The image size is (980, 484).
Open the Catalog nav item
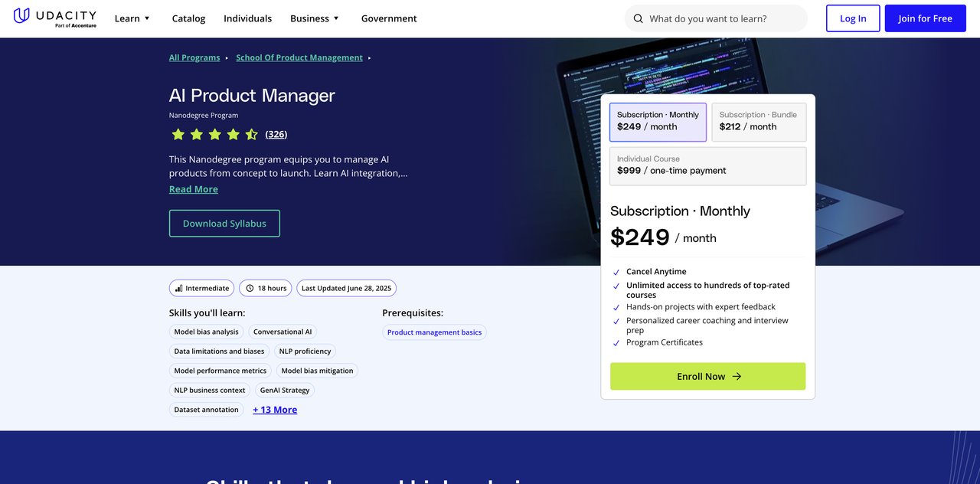(188, 18)
